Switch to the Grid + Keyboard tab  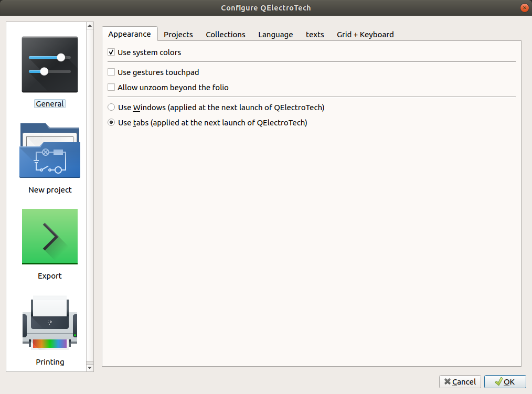365,34
